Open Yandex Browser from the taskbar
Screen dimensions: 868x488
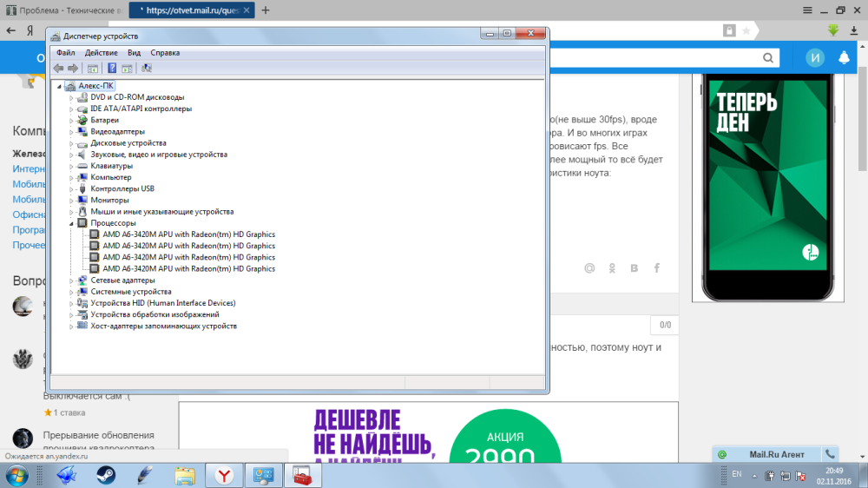tap(224, 475)
